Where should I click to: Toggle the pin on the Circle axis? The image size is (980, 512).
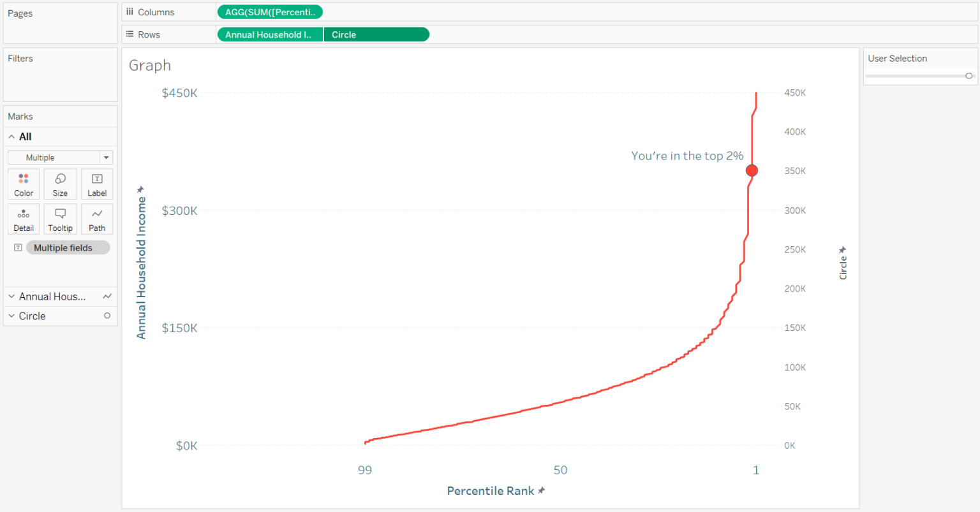pyautogui.click(x=842, y=250)
